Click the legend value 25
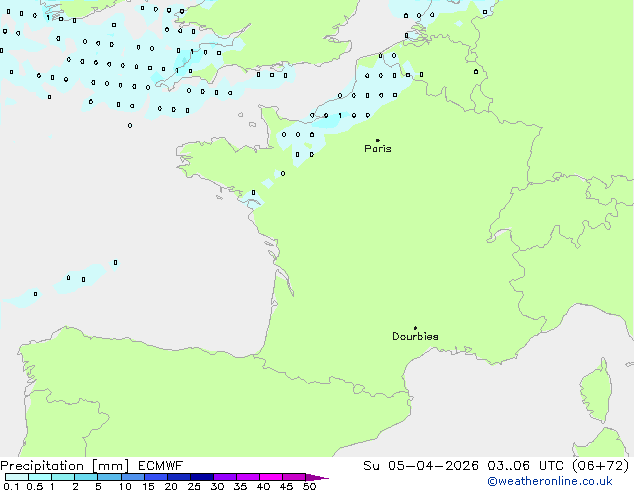 [x=194, y=486]
